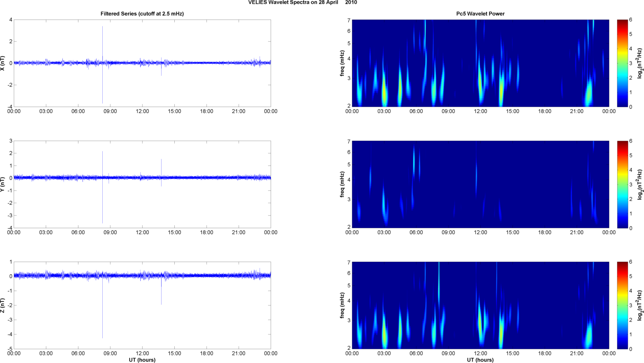This screenshot has width=644, height=363.
Task: Click log2(nT²/Hz) label of middle colorbar
Action: pos(640,184)
